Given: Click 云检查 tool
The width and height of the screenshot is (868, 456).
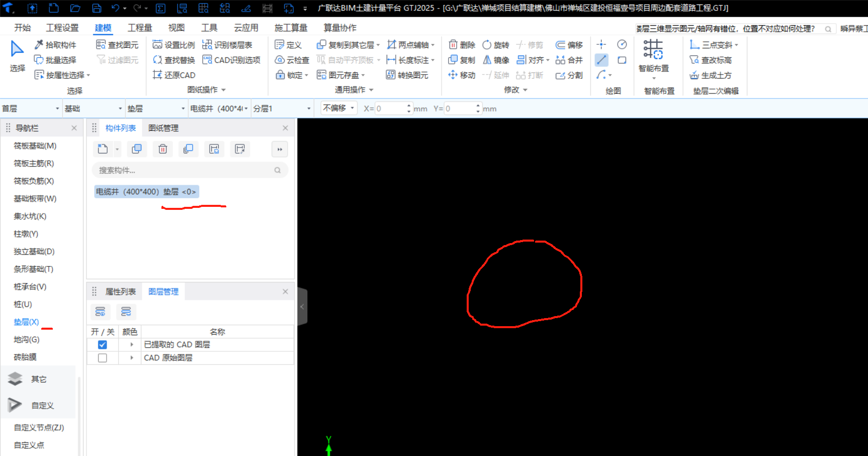Looking at the screenshot, I should pos(292,60).
